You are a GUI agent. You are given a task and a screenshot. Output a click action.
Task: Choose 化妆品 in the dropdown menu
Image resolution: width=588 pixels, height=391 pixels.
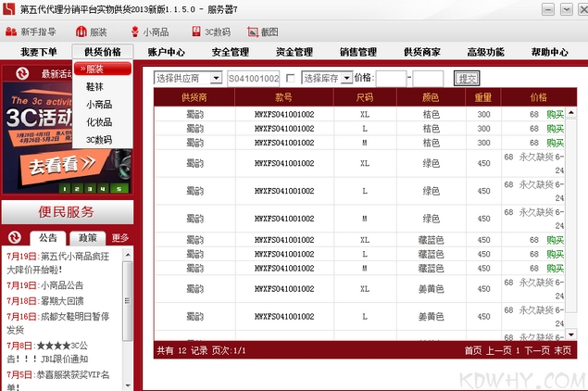pyautogui.click(x=99, y=121)
